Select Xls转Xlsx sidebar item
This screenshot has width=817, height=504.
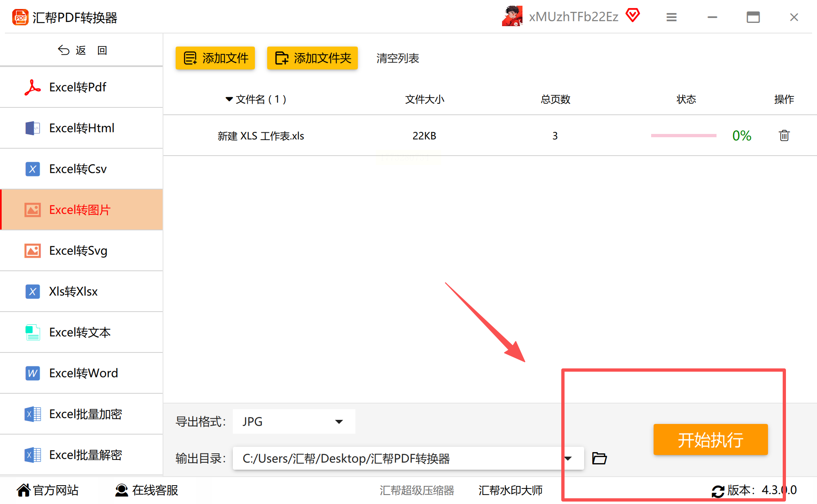[74, 291]
